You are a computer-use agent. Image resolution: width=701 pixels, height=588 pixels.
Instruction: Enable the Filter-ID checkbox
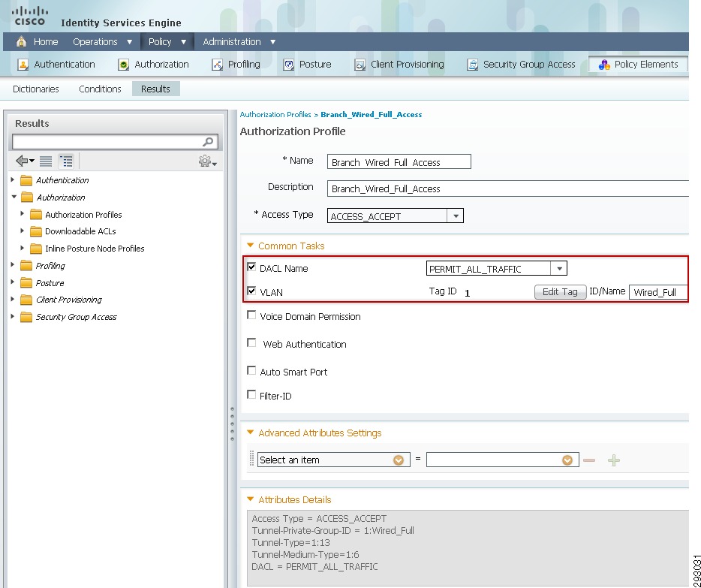coord(251,395)
